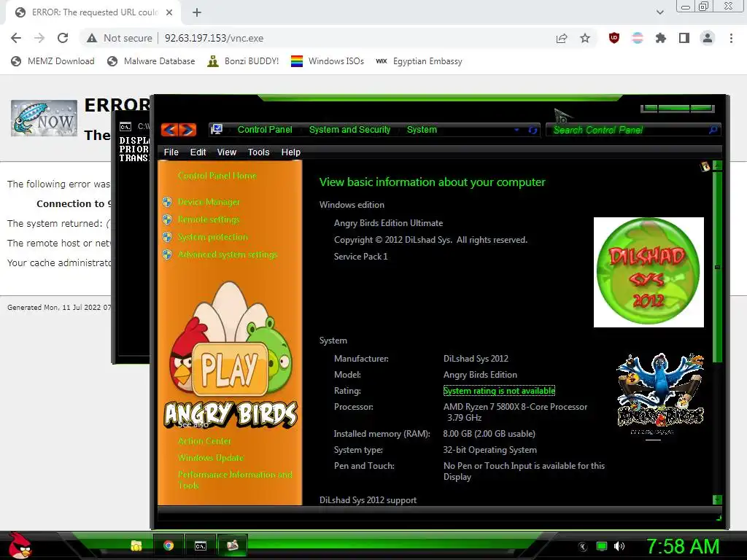
Task: Open Action Center link
Action: pos(204,441)
